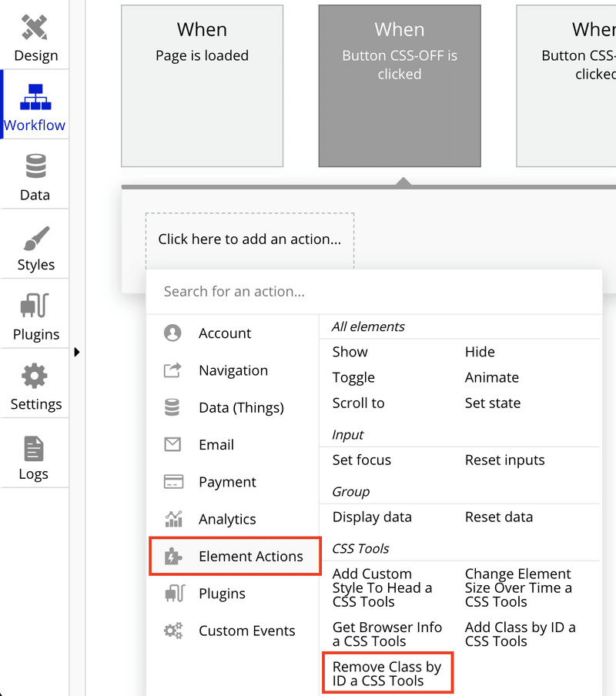This screenshot has height=696, width=616.
Task: Click here to add an action box
Action: pyautogui.click(x=249, y=240)
